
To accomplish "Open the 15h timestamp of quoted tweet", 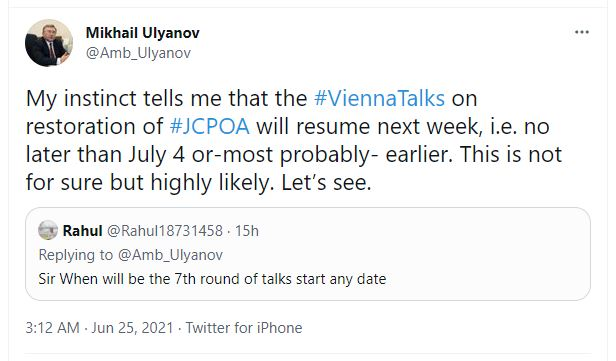I will [x=247, y=231].
